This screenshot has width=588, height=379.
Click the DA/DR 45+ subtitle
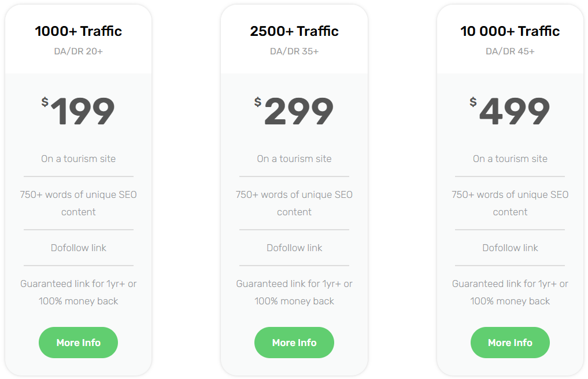[x=510, y=51]
